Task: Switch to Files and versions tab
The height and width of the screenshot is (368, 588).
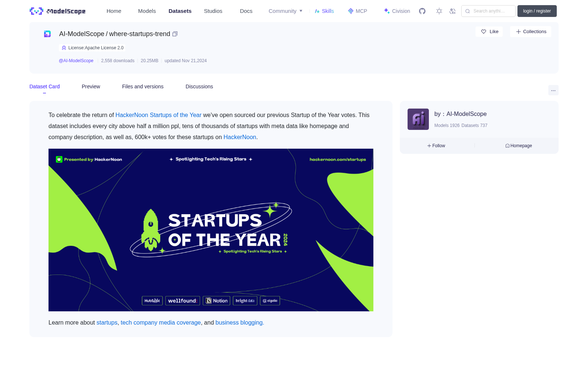Action: click(143, 86)
